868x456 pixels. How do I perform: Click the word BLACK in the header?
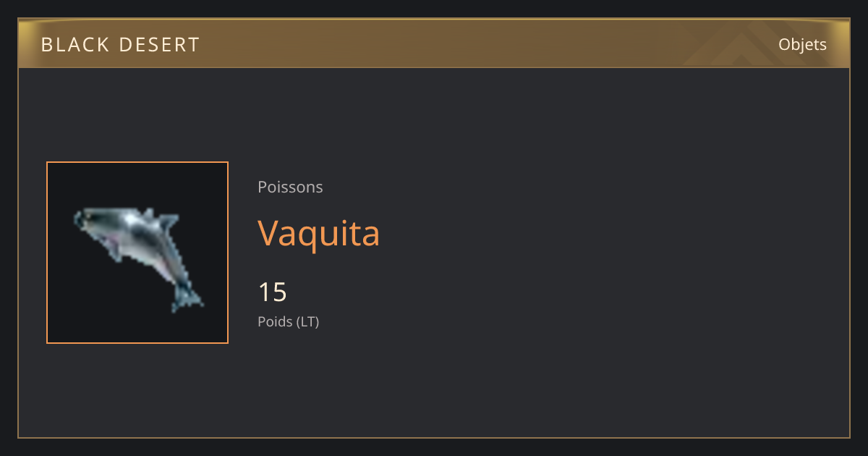pos(73,45)
